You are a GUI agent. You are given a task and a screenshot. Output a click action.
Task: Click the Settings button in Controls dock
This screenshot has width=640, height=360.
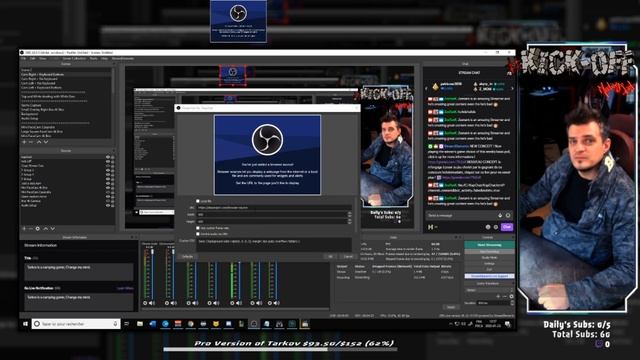pyautogui.click(x=489, y=264)
